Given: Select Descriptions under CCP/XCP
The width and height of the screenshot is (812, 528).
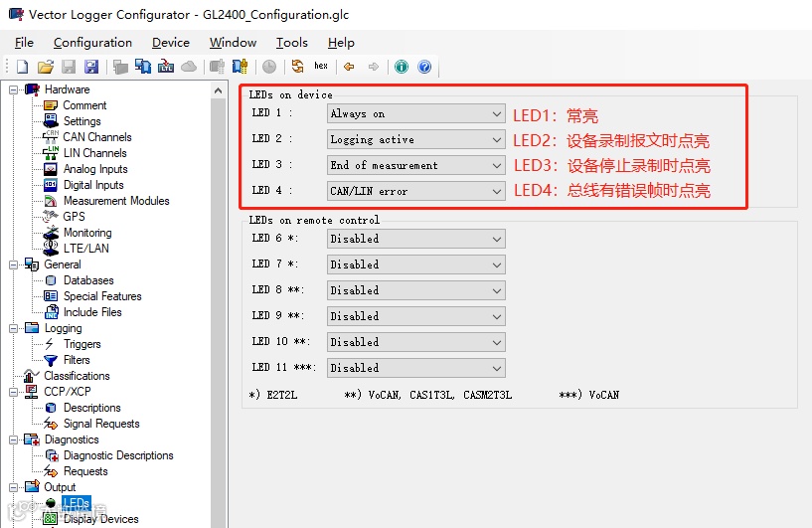Looking at the screenshot, I should [x=91, y=408].
